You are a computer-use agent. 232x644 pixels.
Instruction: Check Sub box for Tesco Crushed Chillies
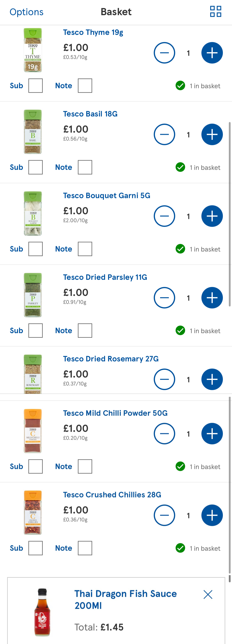pos(35,548)
